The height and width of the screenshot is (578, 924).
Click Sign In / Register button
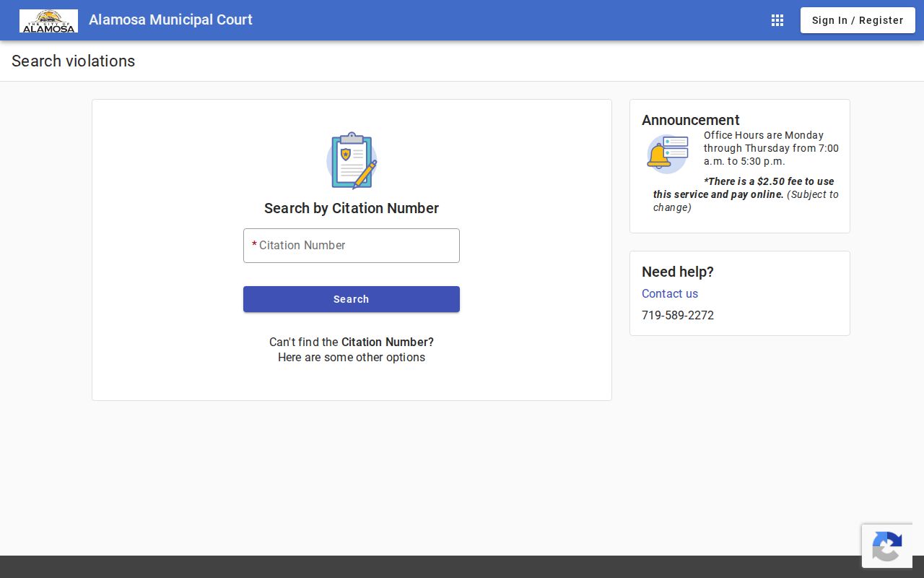click(858, 20)
